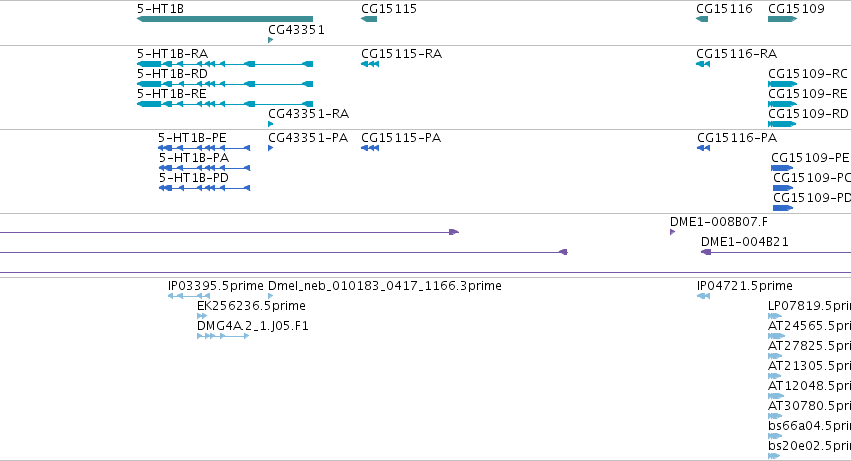Click CG15116-PA protein label

point(737,138)
